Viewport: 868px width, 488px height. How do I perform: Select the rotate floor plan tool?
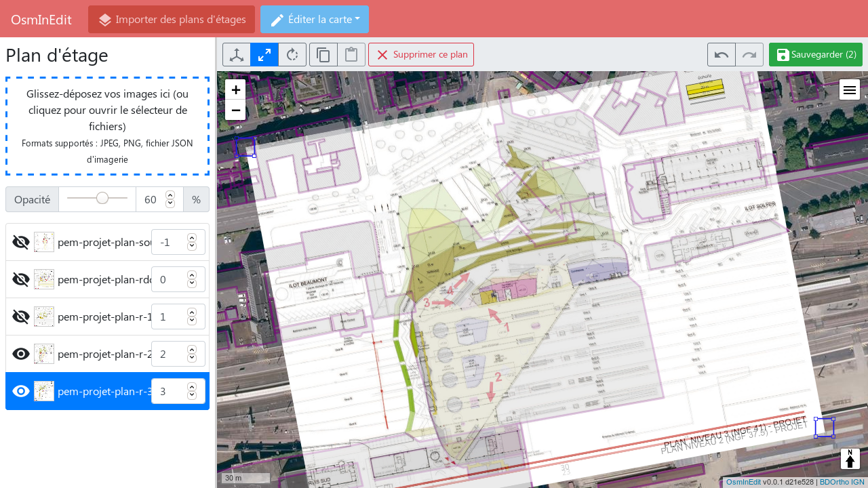(x=292, y=55)
